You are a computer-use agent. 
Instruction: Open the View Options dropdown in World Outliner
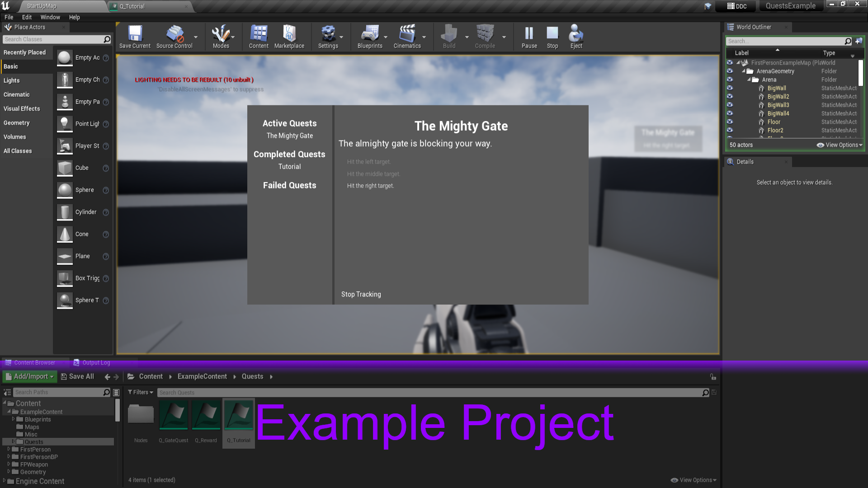pyautogui.click(x=839, y=145)
